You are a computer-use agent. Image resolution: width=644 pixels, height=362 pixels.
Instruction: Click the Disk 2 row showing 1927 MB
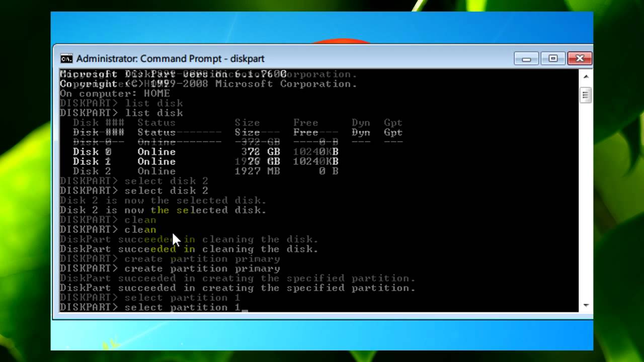coord(205,171)
